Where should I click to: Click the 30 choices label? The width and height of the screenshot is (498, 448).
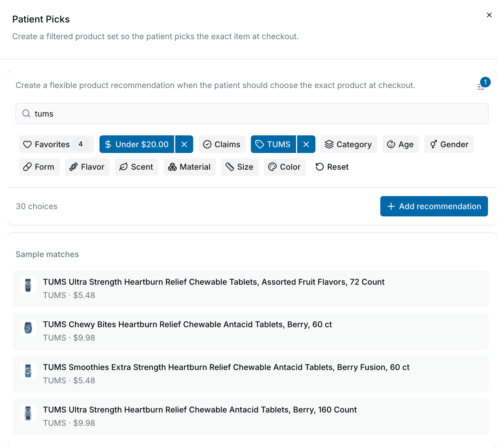37,206
